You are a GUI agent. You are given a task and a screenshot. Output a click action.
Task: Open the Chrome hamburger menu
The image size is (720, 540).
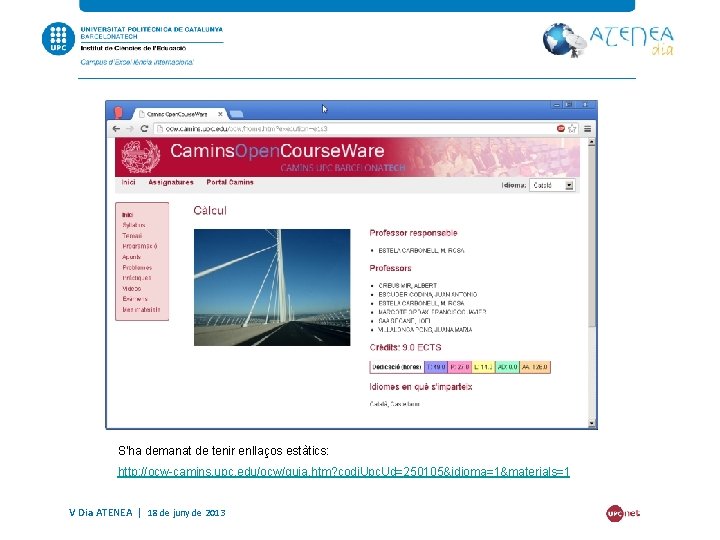click(x=587, y=129)
